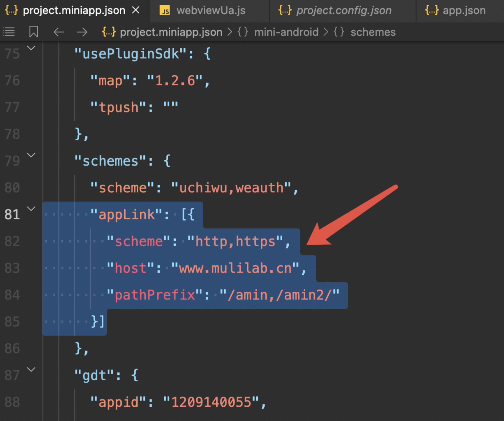
Task: Collapse the gdt block at line 87
Action: tap(31, 370)
